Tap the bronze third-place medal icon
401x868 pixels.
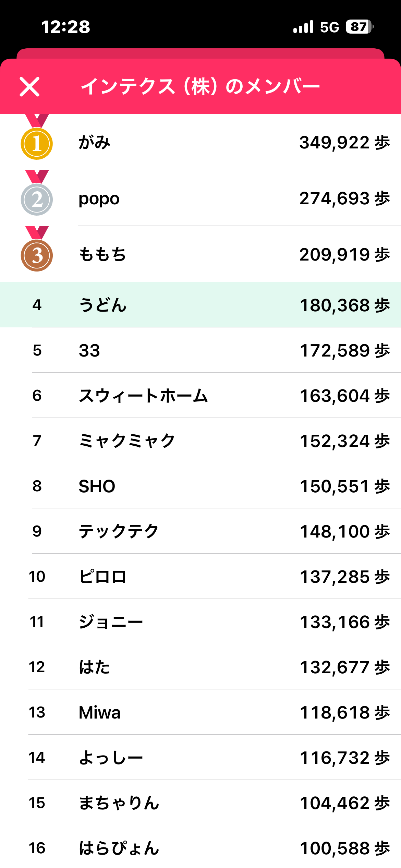(37, 255)
